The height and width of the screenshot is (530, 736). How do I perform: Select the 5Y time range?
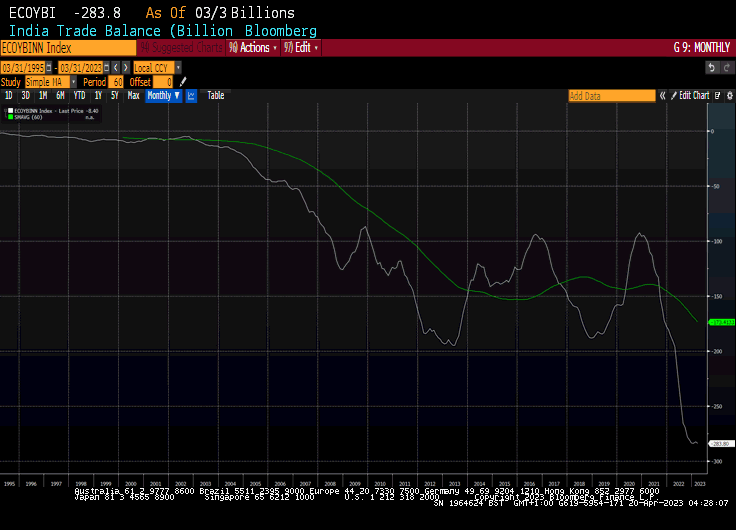(x=114, y=96)
